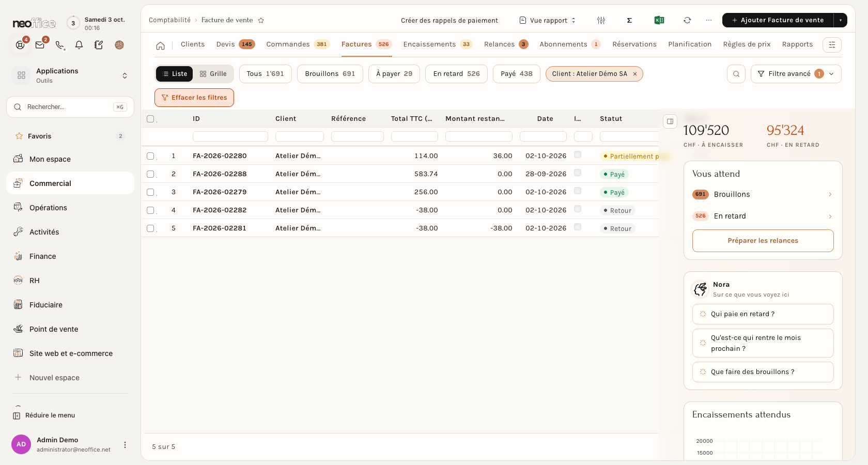Image resolution: width=868 pixels, height=465 pixels.
Task: Click Effacer les filtres button
Action: [194, 98]
